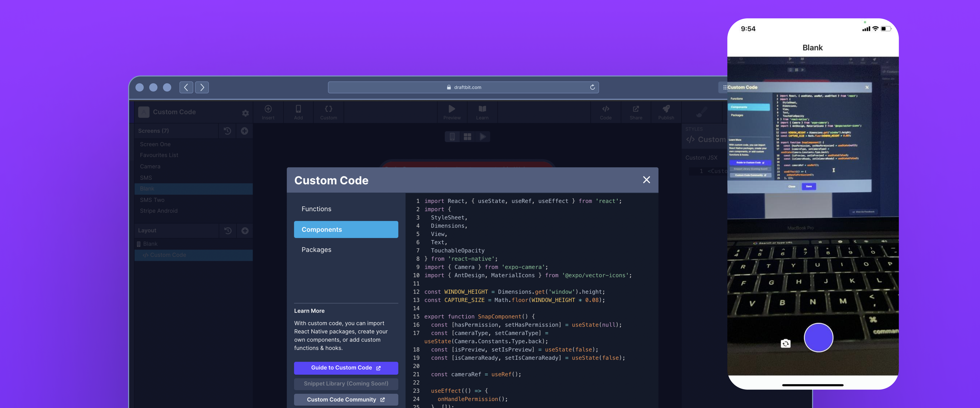Click the Layout panel header

click(177, 230)
